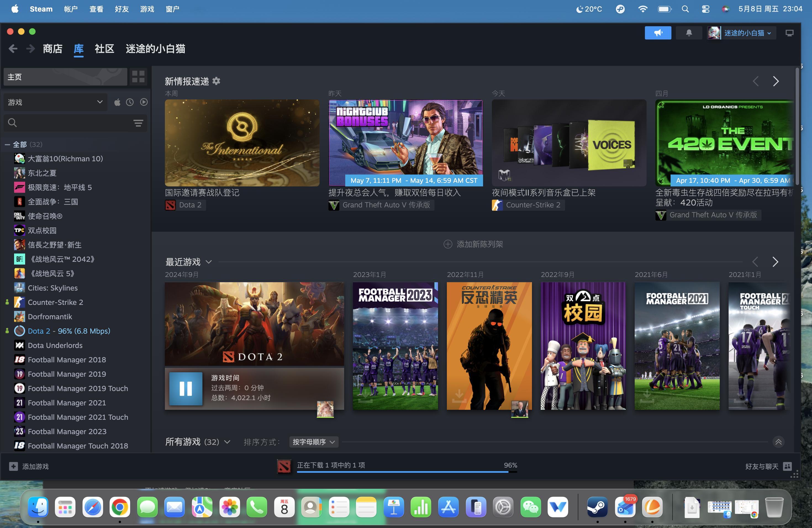Open advanced filter options icon
812x528 pixels.
pos(138,123)
